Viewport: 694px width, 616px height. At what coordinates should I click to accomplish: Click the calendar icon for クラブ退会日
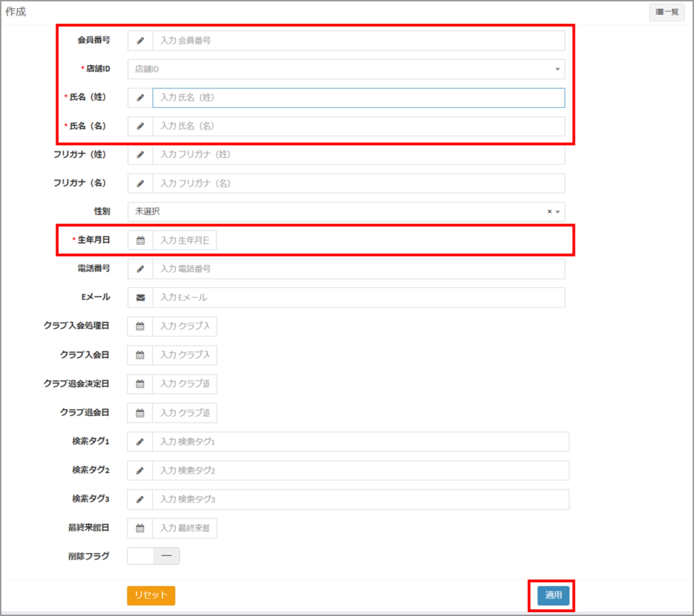(140, 413)
